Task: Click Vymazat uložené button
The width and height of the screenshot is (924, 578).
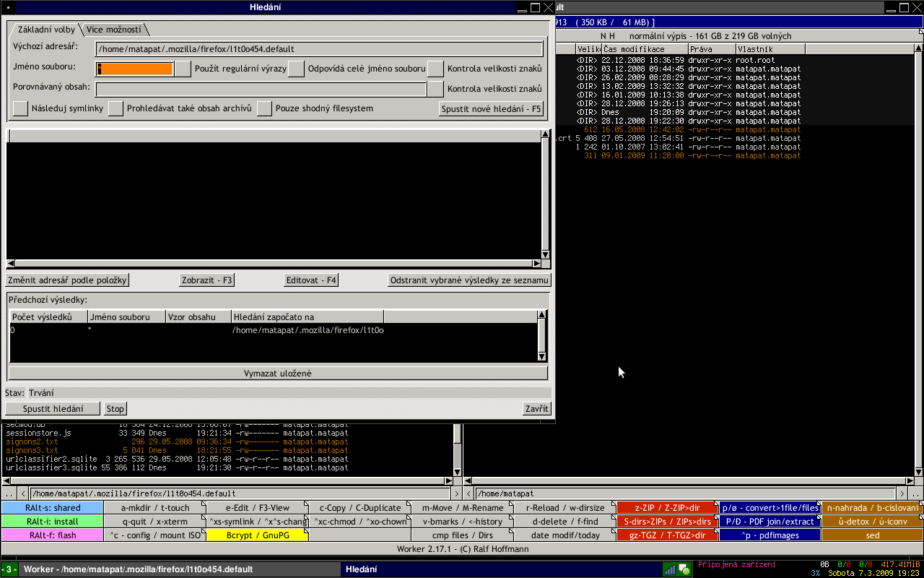Action: 278,374
